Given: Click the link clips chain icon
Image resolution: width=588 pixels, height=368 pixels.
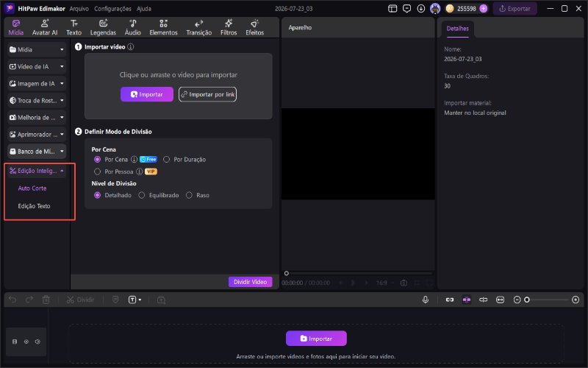Looking at the screenshot, I should (x=450, y=300).
